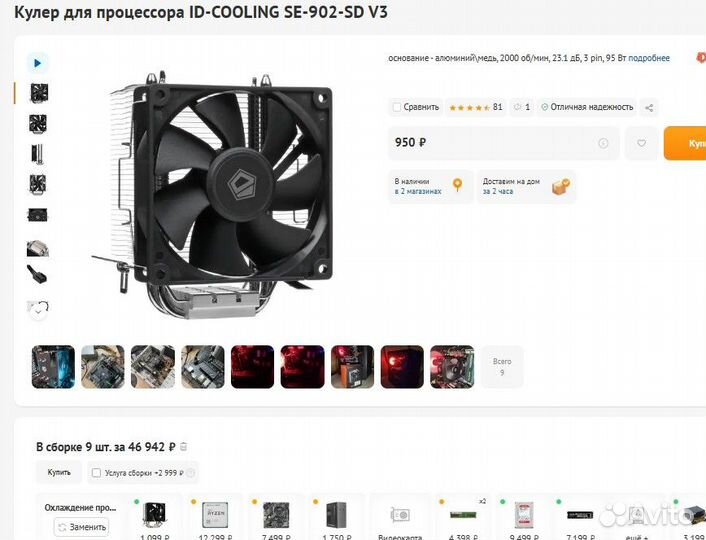Select the Ryzen processor build item
Screen dimensions: 706x540
click(215, 516)
